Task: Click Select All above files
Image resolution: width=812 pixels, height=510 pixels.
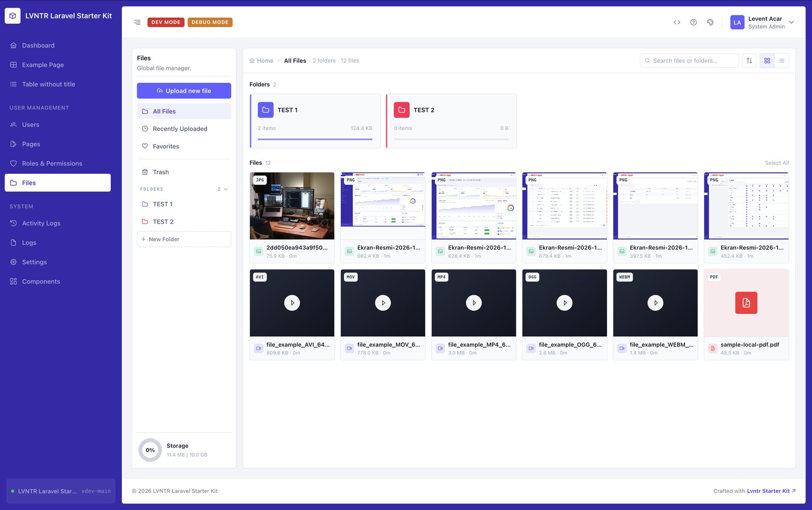Action: (x=776, y=163)
